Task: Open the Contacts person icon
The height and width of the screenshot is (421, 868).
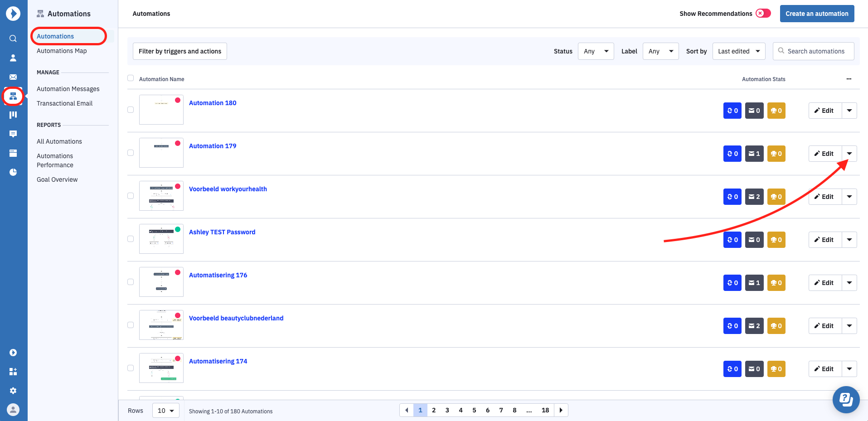Action: click(x=13, y=58)
